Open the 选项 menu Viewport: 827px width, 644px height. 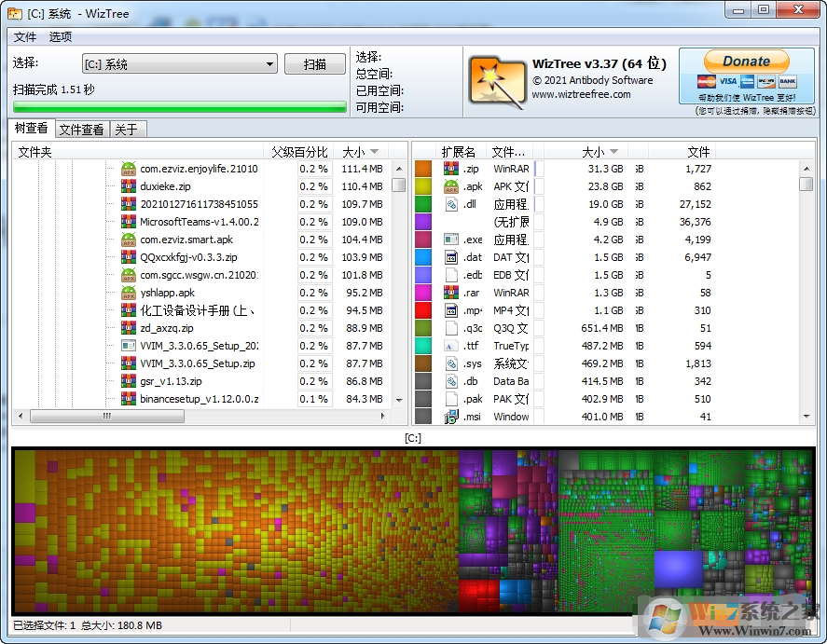point(62,36)
